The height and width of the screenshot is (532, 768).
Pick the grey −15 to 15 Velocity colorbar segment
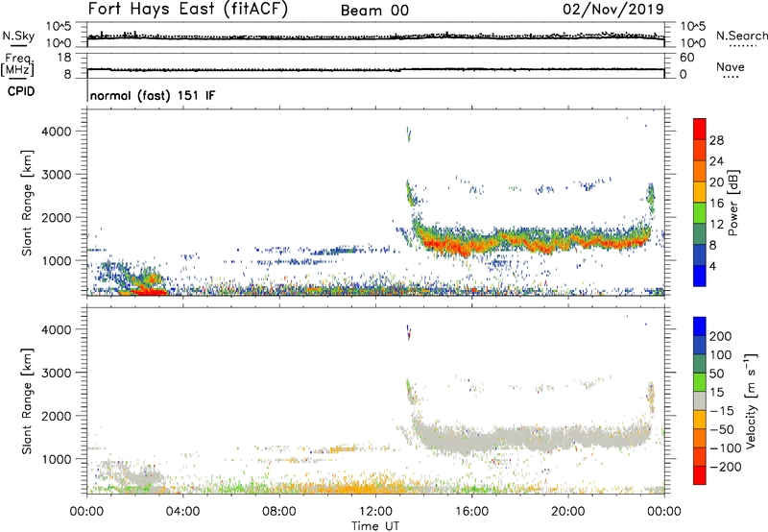[700, 400]
